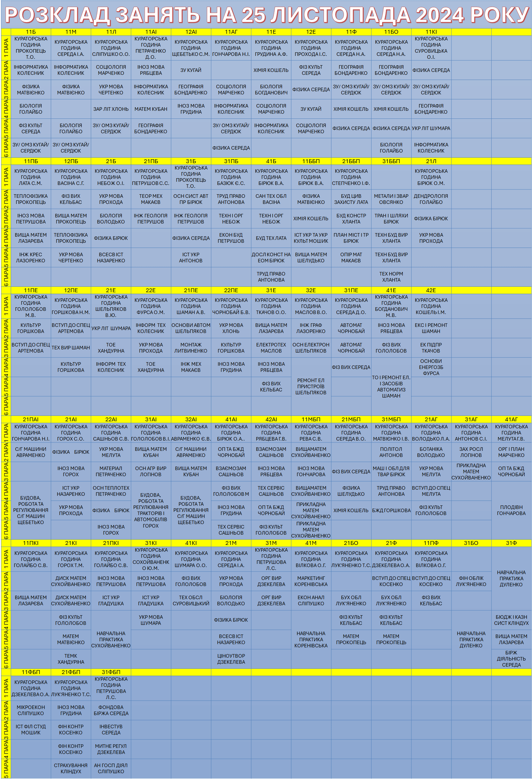Select cell 'БУД КОНСТР ХЛАНТА'
The image size is (532, 779).
click(x=351, y=219)
